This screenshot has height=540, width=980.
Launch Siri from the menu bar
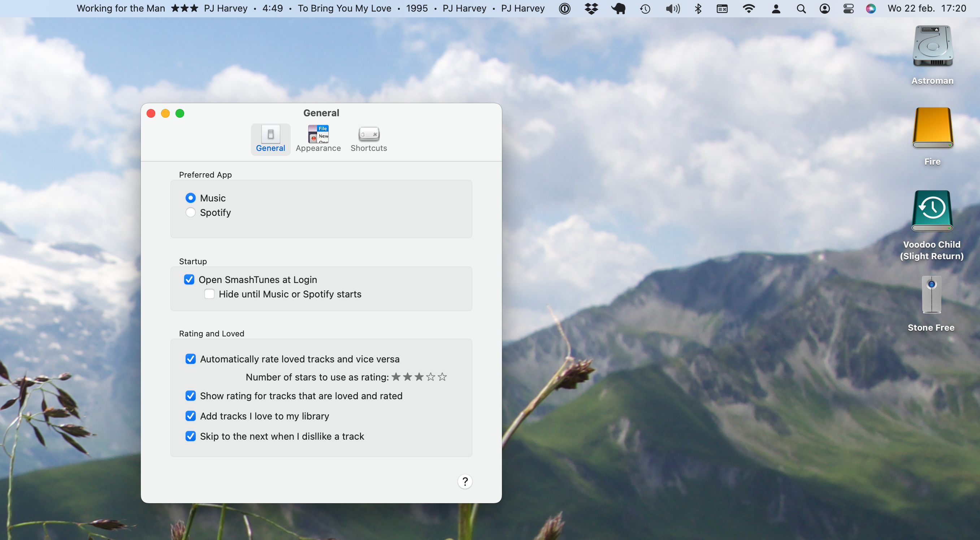pyautogui.click(x=871, y=8)
